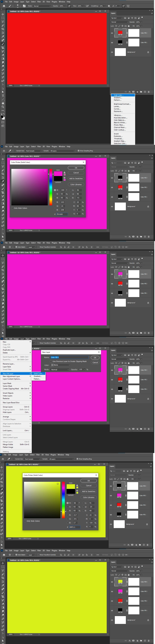Click OK in the New Layer dialog
The width and height of the screenshot is (155, 644).
coord(95,357)
